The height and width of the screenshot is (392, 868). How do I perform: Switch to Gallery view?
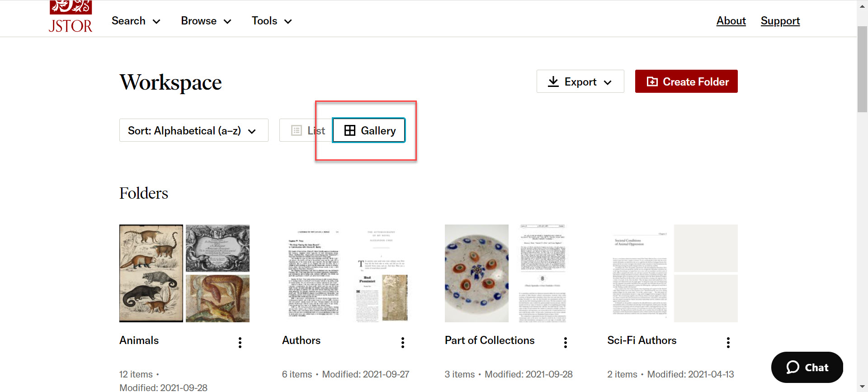(x=369, y=130)
